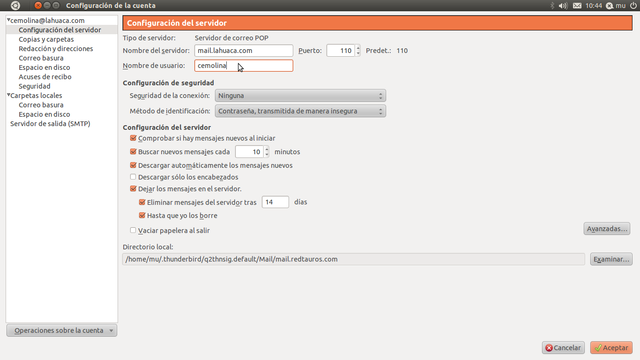Select Correo basura under Carpetas locales
640x360 pixels.
click(41, 105)
